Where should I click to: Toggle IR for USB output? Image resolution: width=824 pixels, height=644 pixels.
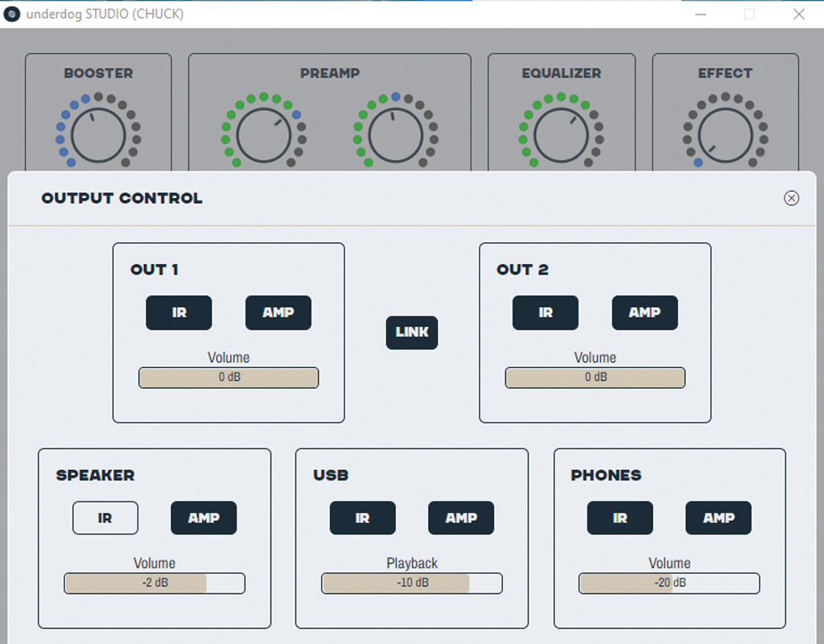click(362, 518)
